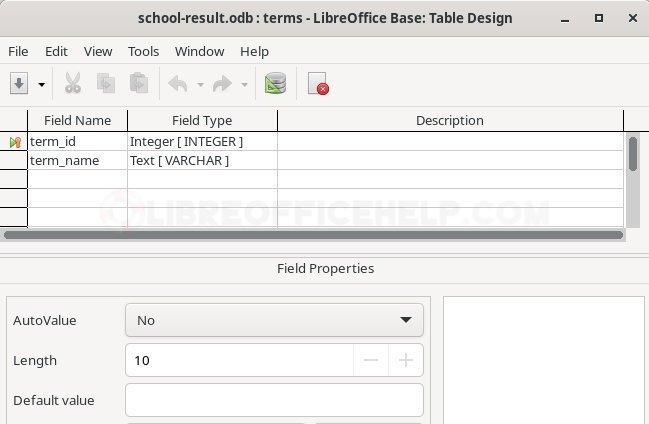Select the term_id field name cell
649x424 pixels.
coord(77,142)
